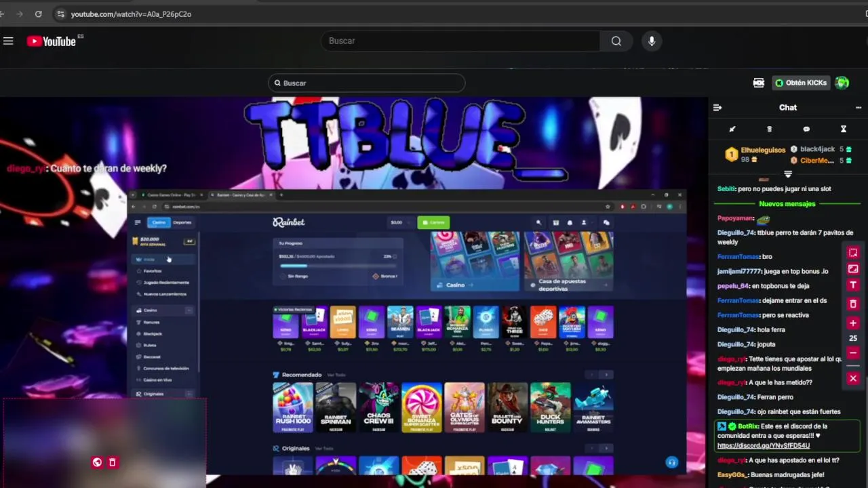Click Rainbet header search icon
Viewport: 868px width, 488px height.
(538, 222)
